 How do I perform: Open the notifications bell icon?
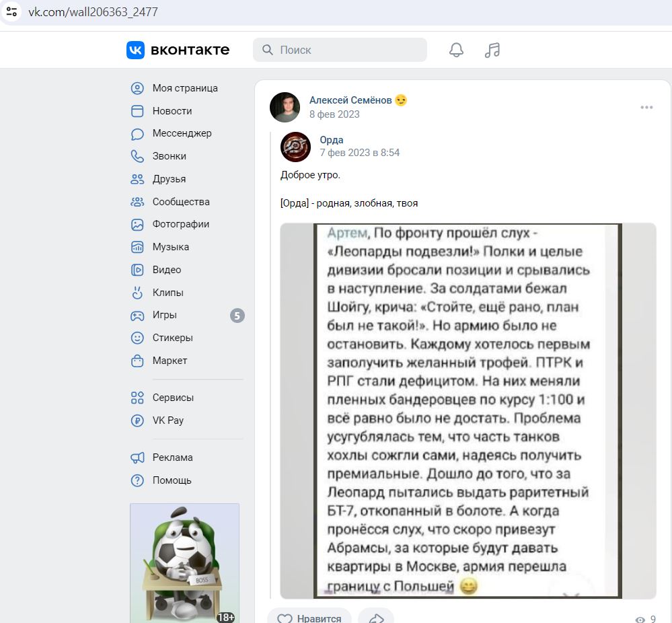[456, 50]
